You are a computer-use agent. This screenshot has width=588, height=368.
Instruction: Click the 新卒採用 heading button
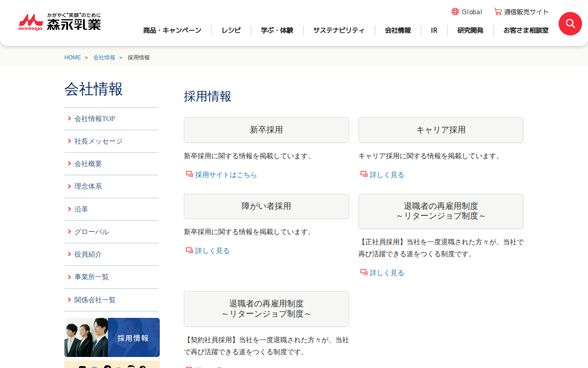tap(266, 130)
